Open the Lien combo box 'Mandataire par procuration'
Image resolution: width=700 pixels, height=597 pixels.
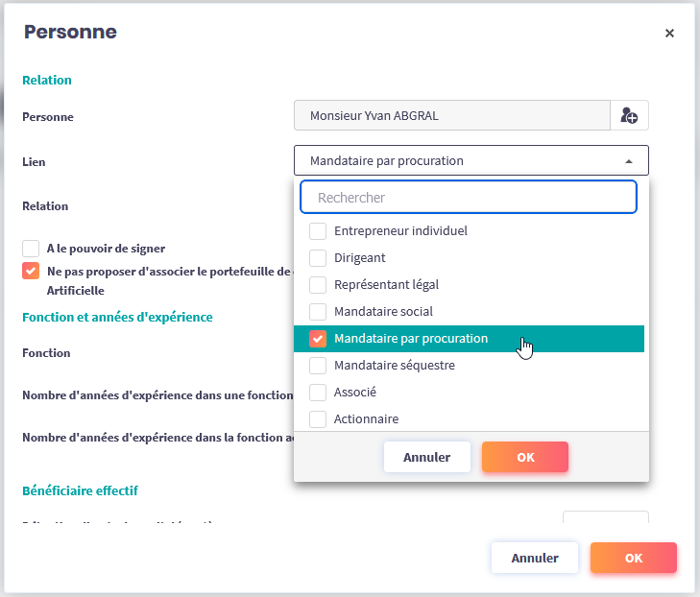pyautogui.click(x=461, y=161)
